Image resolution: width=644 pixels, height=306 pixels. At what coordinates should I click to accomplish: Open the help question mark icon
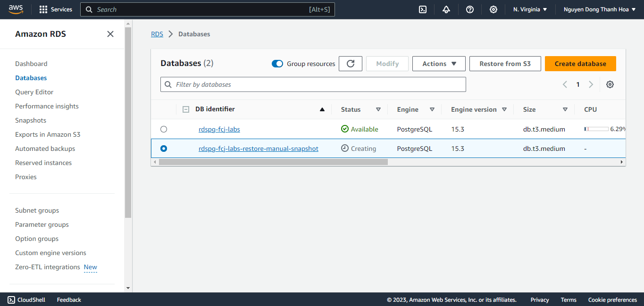tap(470, 9)
